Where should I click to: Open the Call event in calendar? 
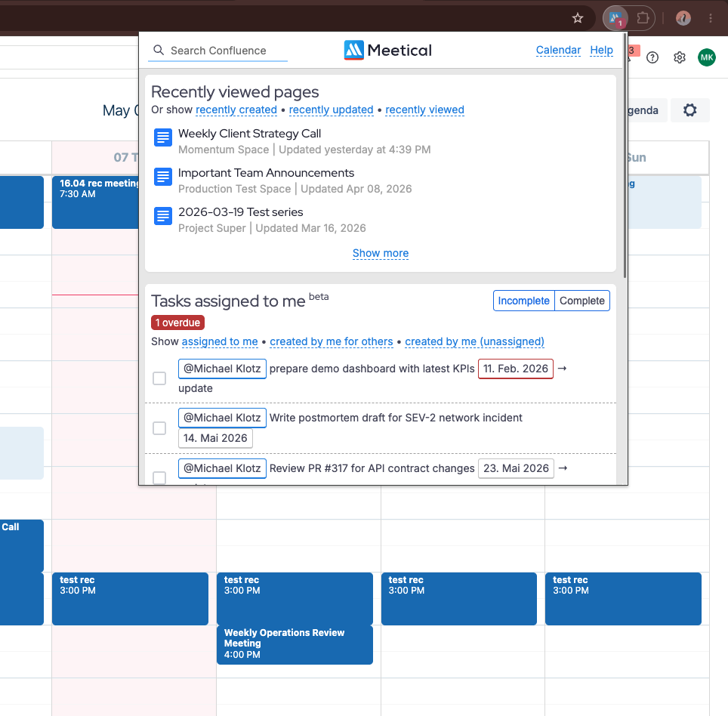21,545
